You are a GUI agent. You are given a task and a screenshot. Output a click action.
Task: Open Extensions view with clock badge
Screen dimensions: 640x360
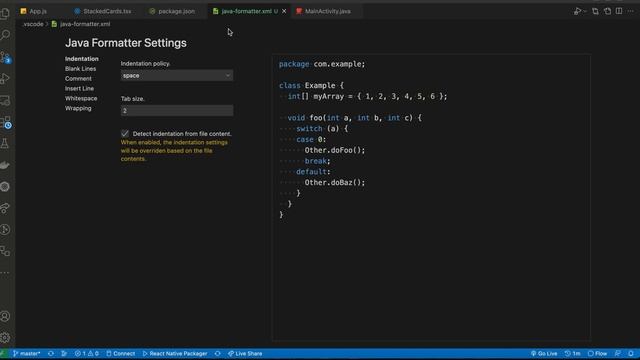tap(5, 122)
